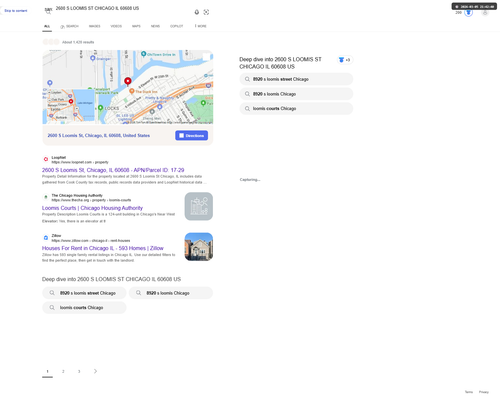Open the Loomis Courts Chicago Housing Authority result
This screenshot has width=500, height=398.
tap(92, 208)
